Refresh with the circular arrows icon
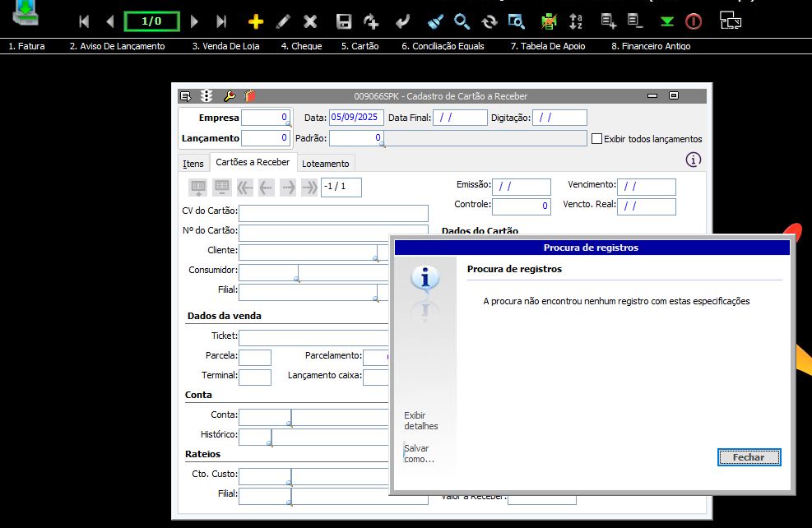812x528 pixels. (489, 21)
